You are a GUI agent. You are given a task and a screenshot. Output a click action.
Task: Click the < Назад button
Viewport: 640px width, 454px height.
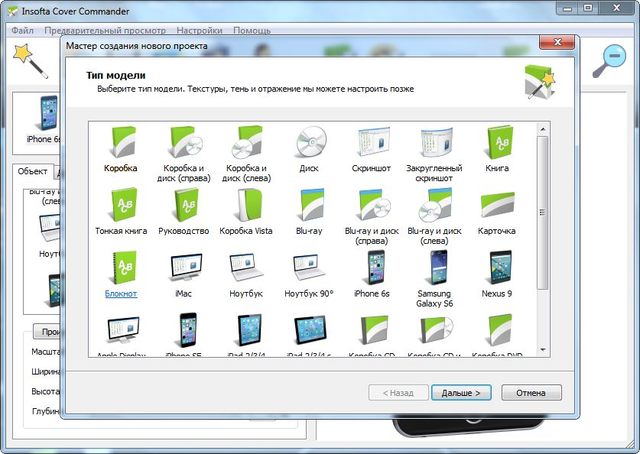click(x=398, y=393)
